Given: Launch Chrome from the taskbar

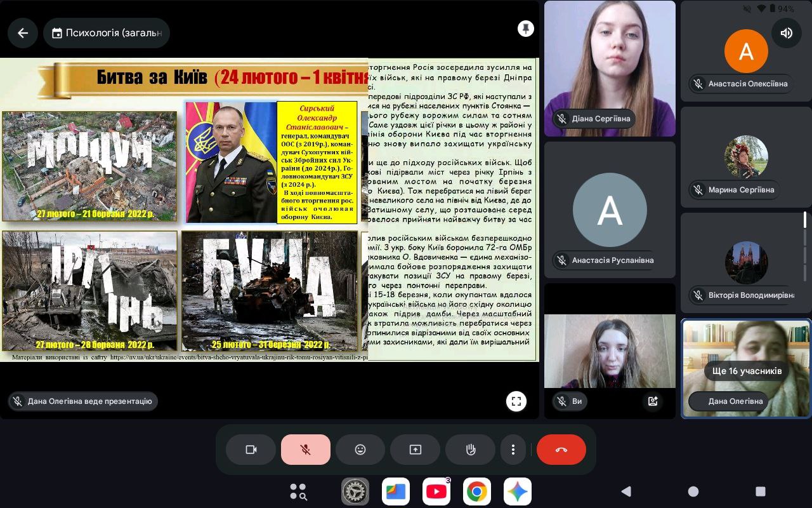Looking at the screenshot, I should (x=477, y=491).
